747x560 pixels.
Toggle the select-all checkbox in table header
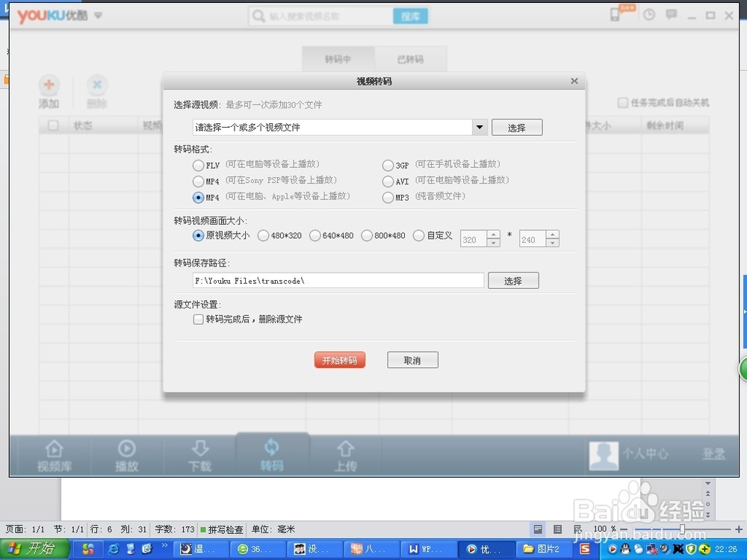(53, 125)
